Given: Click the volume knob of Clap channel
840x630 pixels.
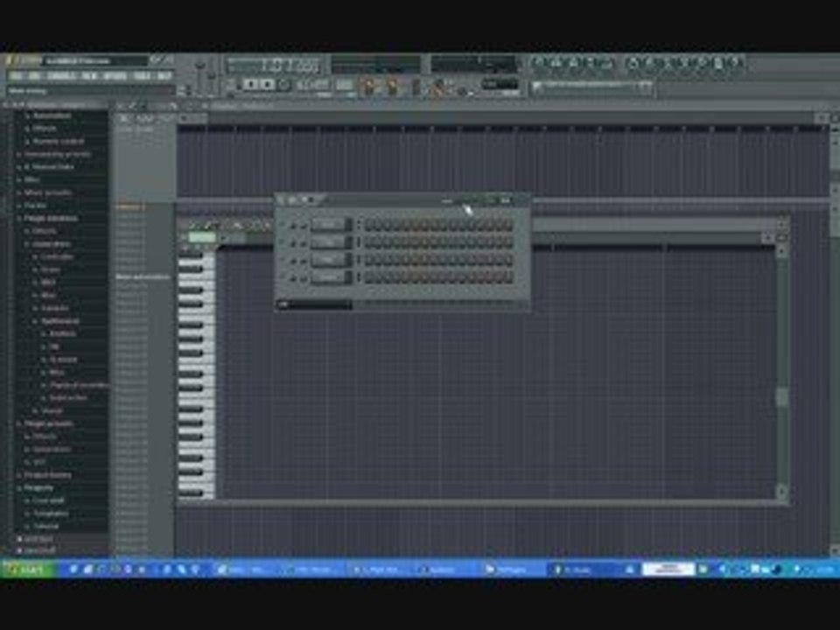Looking at the screenshot, I should click(x=304, y=244).
